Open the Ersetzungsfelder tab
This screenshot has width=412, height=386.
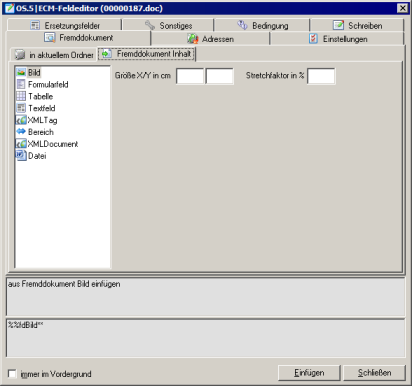[64, 25]
